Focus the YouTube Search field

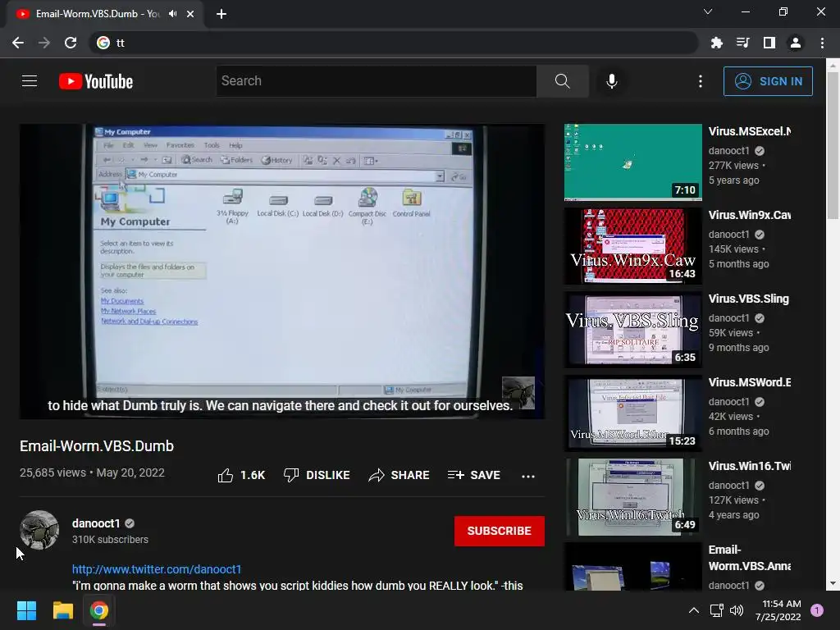(377, 81)
